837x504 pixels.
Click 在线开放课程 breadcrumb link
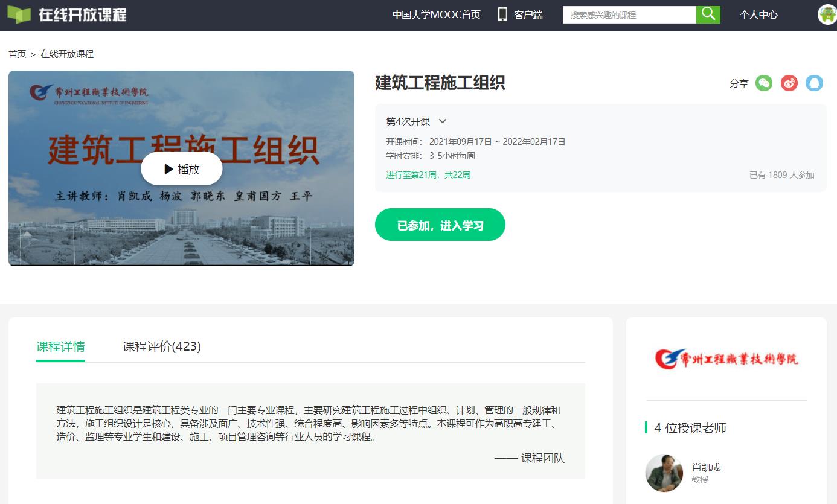click(x=67, y=54)
